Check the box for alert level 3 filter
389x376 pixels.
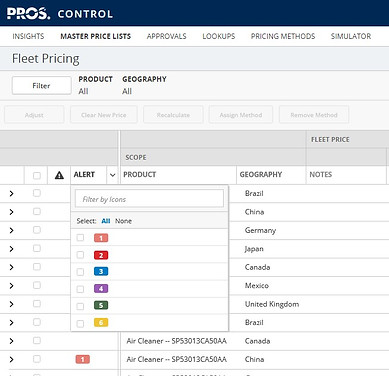pyautogui.click(x=80, y=272)
